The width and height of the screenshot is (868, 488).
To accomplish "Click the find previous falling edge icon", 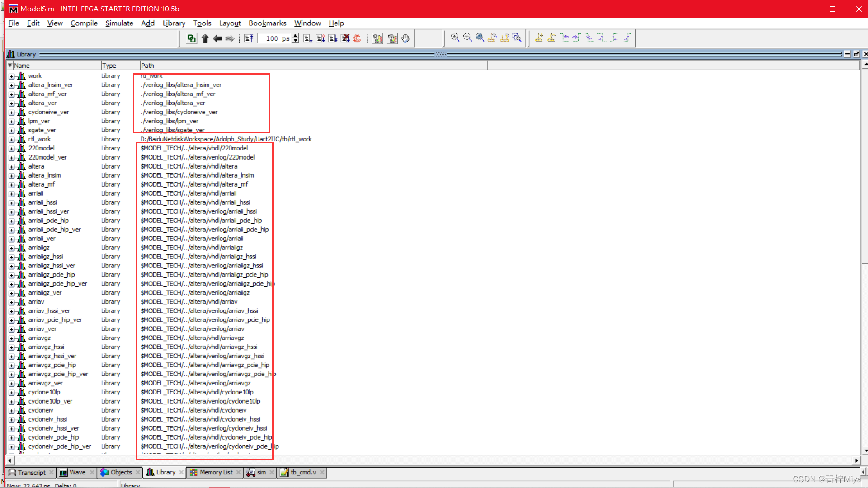I will (x=589, y=38).
